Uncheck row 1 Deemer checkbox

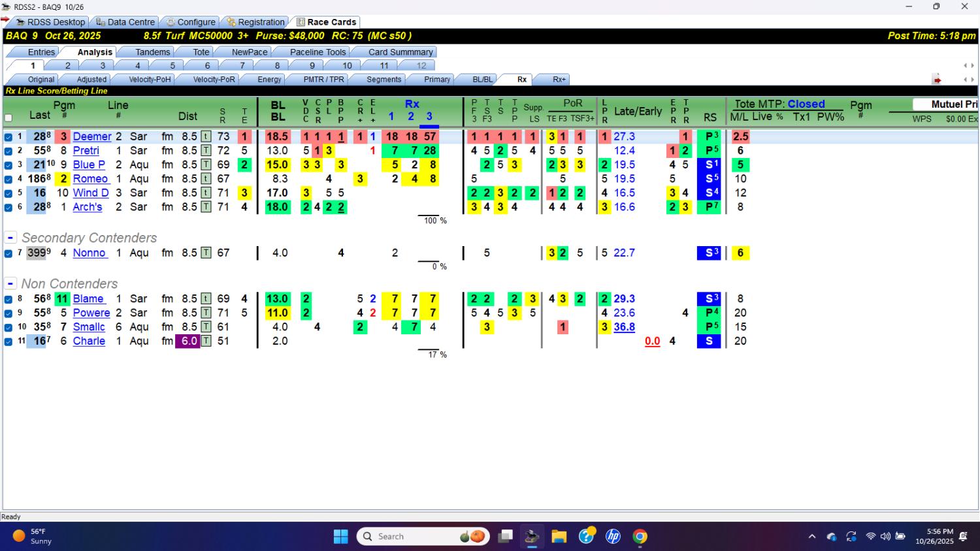8,137
